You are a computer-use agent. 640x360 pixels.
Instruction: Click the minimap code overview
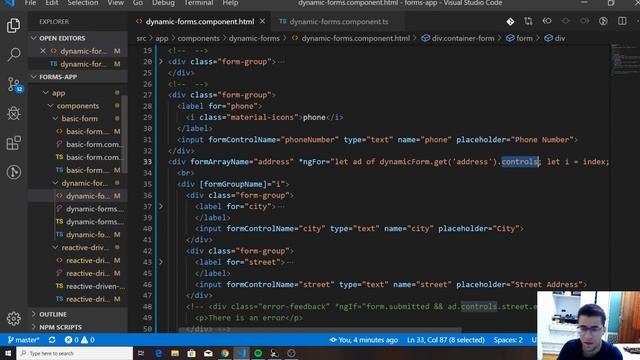click(625, 60)
